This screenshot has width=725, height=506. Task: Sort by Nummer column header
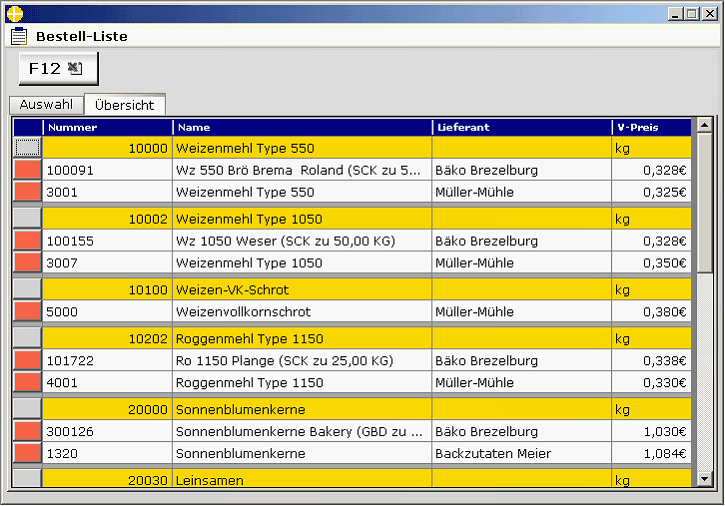pos(108,127)
